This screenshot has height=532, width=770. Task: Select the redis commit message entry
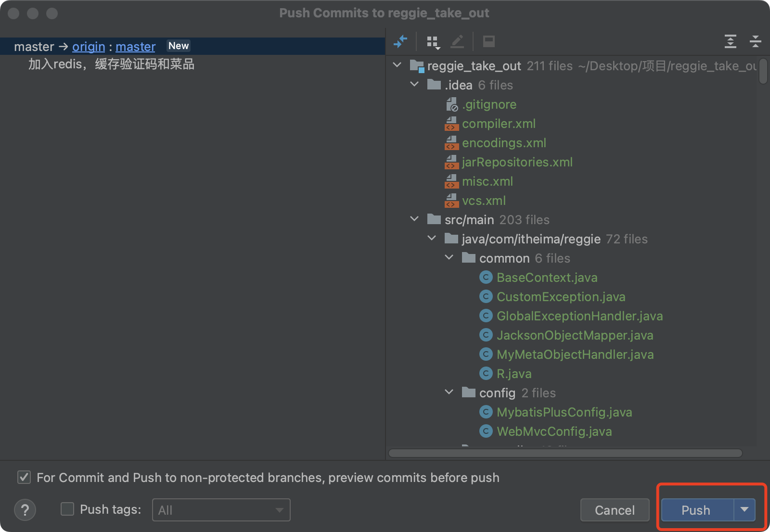(111, 64)
